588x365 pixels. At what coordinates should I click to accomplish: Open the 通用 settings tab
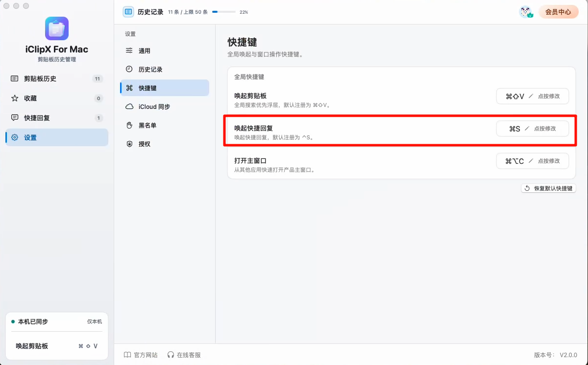coord(165,51)
